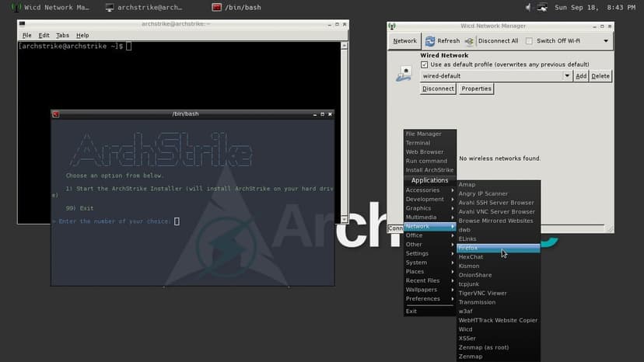Launch Firefox from the Network submenu
Image resolution: width=644 pixels, height=362 pixels.
pos(499,248)
